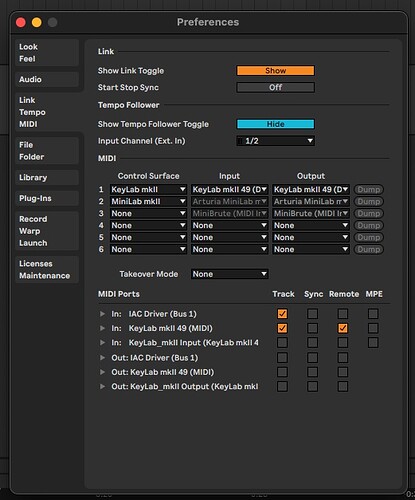Click Dump button for row 2
Image resolution: width=415 pixels, height=500 pixels.
369,201
